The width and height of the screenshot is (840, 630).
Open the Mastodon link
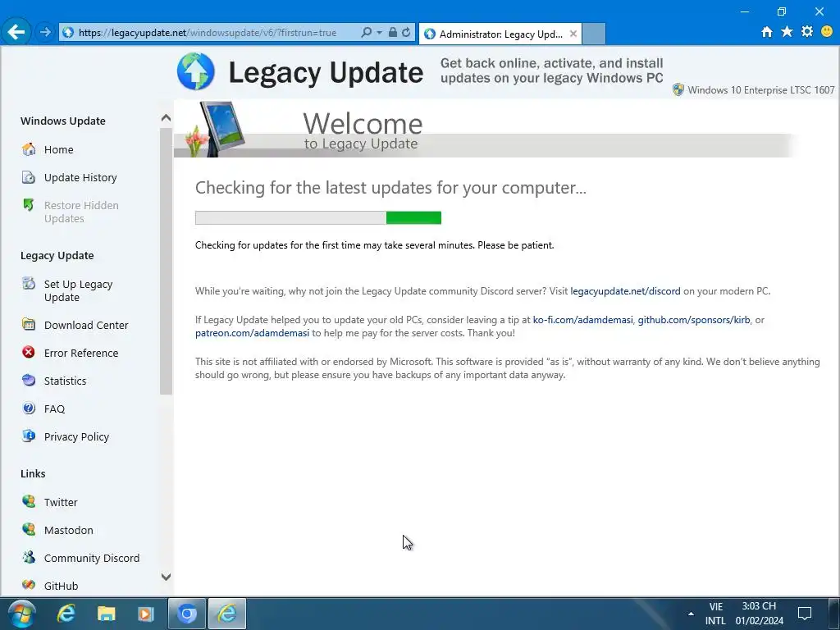69,530
